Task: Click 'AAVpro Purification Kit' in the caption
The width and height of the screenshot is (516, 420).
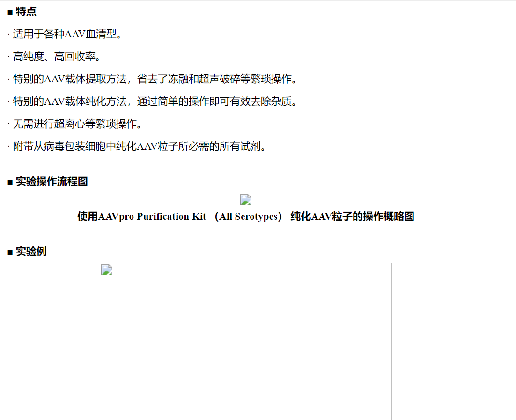Action: [152, 217]
